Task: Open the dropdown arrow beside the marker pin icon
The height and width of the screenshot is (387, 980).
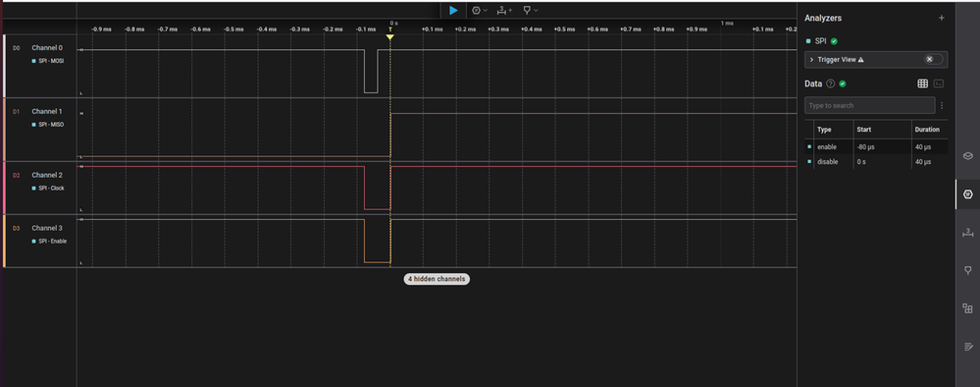Action: [536, 11]
